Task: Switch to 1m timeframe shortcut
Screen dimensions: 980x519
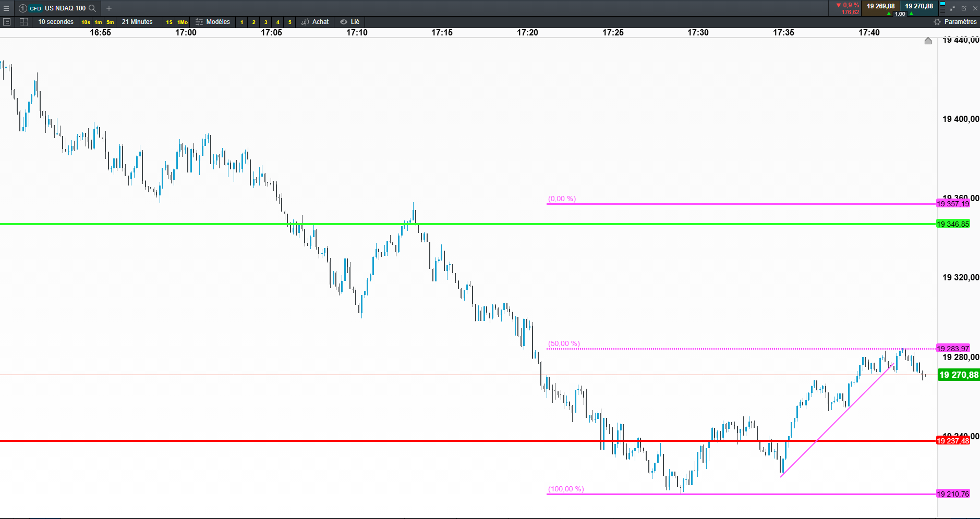Action: click(x=98, y=22)
